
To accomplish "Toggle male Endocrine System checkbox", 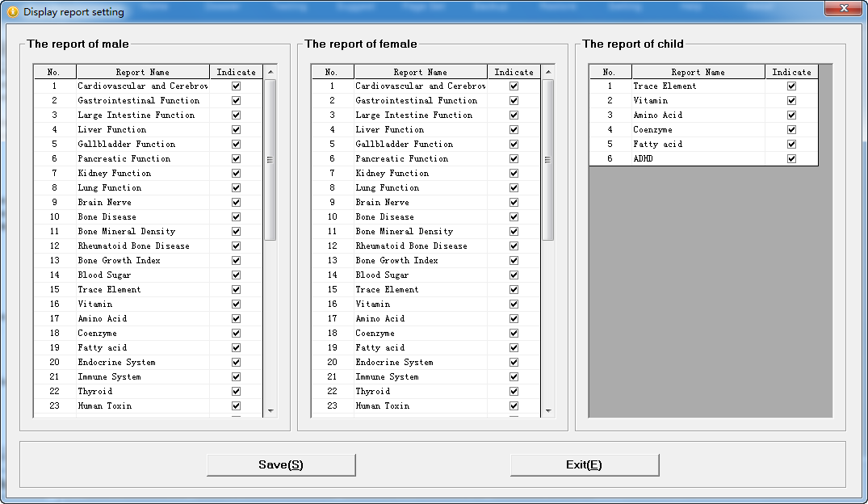I will pos(237,362).
